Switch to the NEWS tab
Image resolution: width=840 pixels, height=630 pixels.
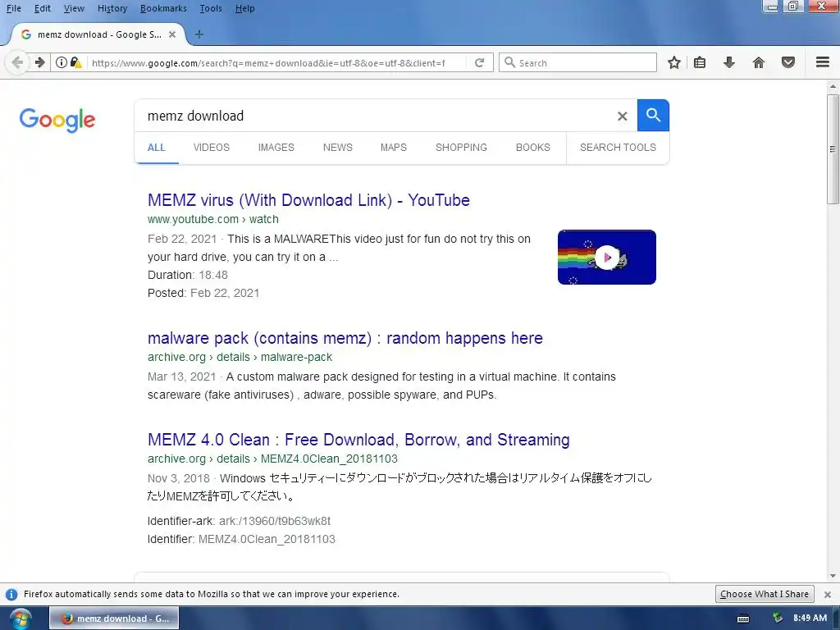pyautogui.click(x=337, y=148)
